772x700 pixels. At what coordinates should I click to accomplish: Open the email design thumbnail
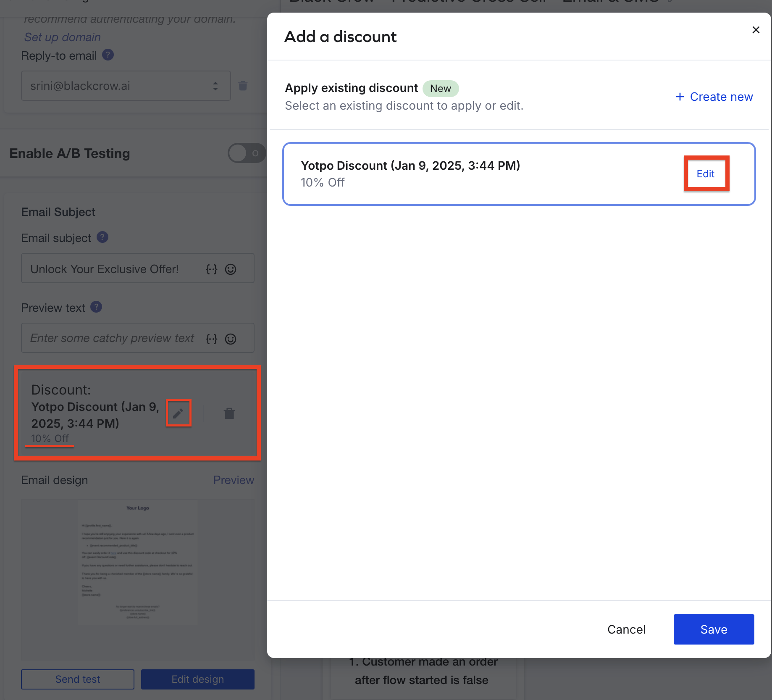click(x=138, y=579)
